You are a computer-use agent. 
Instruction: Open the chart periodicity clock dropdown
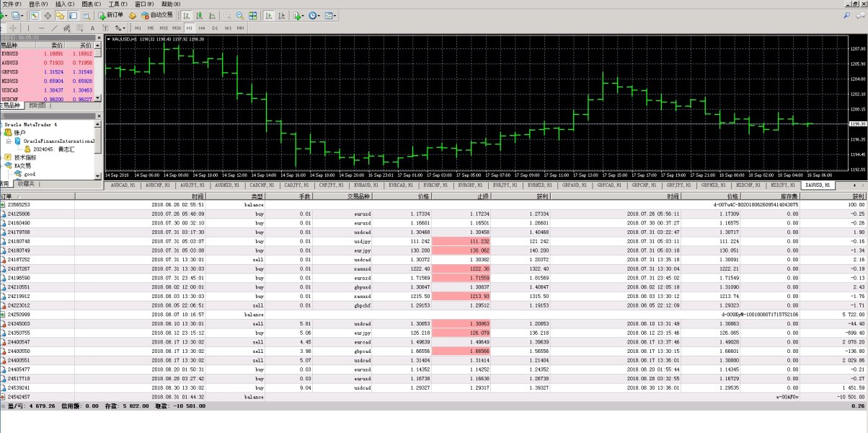(x=314, y=14)
